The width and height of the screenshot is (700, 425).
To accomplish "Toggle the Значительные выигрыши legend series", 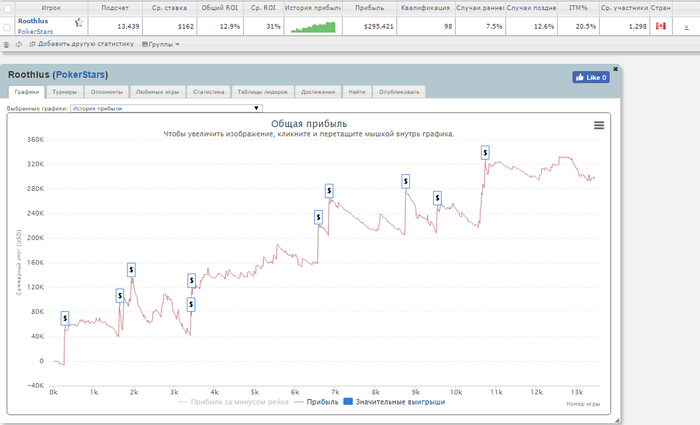I will coord(394,402).
